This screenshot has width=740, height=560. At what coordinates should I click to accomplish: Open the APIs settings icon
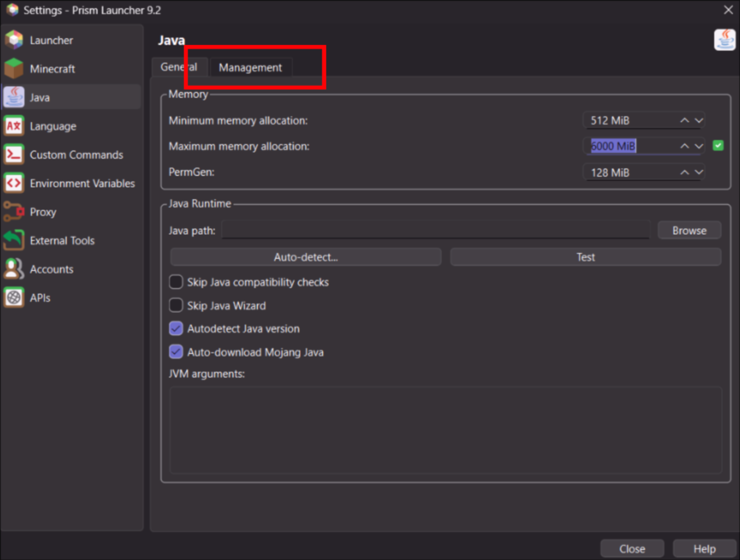(x=14, y=298)
